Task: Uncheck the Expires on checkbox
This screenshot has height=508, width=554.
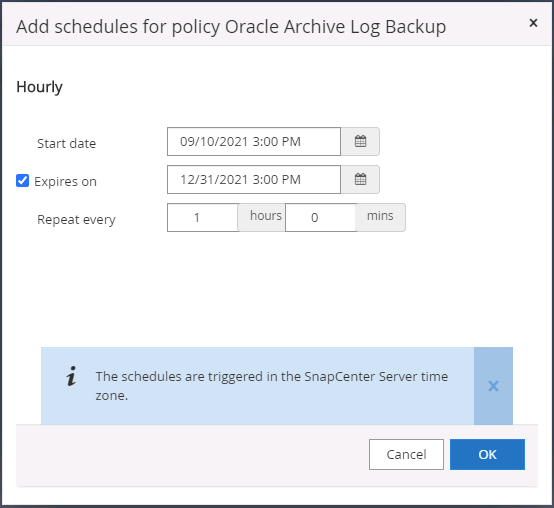Action: click(x=23, y=181)
